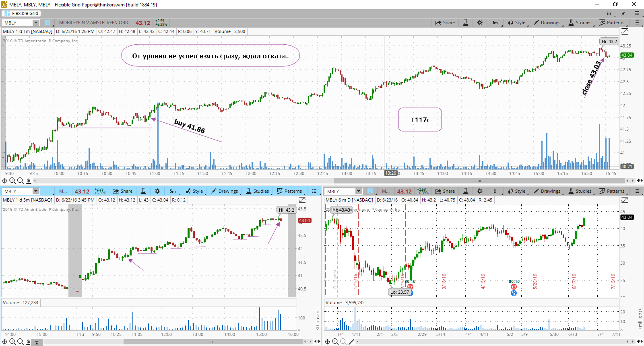Toggle price-scale mode icon on daily chart
Screen dimensions: 644x346
pyautogui.click(x=625, y=200)
